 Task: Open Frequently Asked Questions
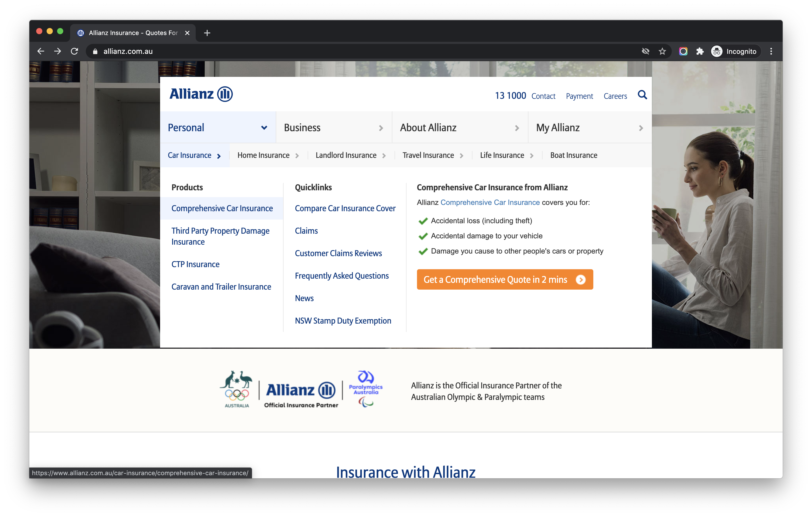coord(342,276)
